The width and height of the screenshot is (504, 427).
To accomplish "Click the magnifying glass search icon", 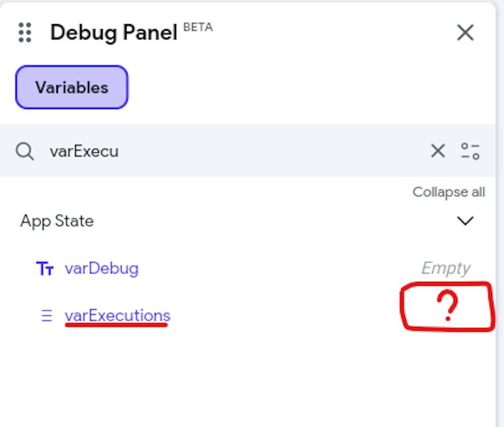I will [x=24, y=151].
